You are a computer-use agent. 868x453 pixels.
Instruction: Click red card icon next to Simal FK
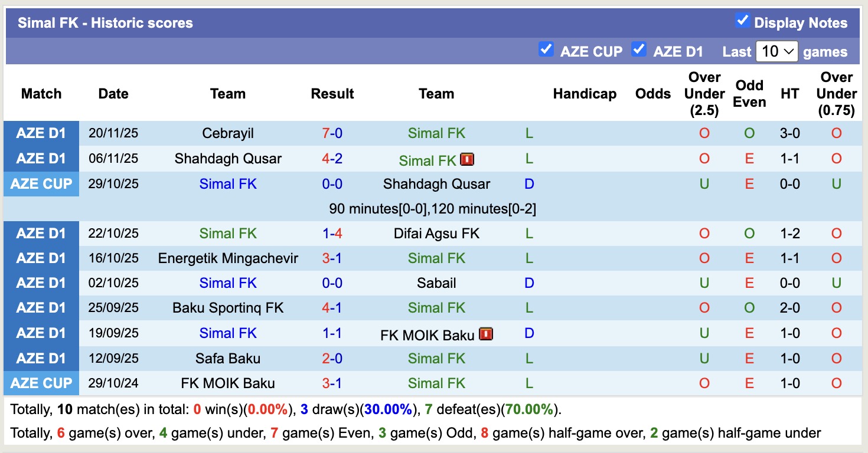[x=467, y=159]
